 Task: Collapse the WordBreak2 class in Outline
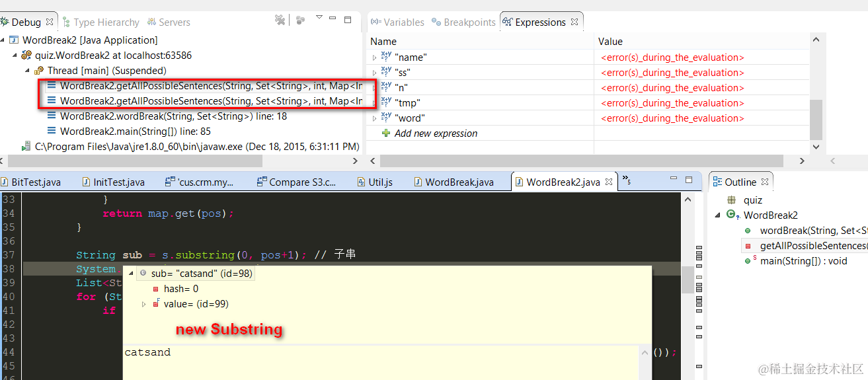718,215
